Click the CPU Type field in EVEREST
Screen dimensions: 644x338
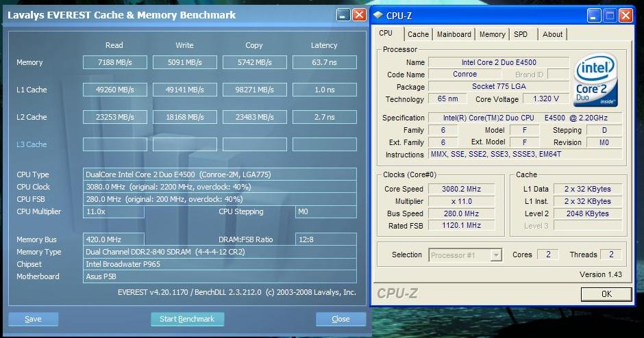[220, 174]
